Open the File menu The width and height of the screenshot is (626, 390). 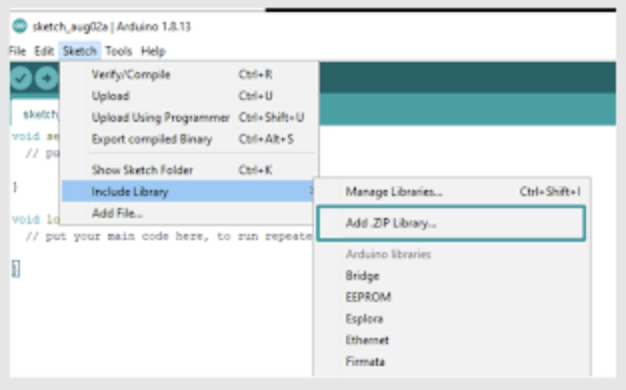tap(17, 51)
